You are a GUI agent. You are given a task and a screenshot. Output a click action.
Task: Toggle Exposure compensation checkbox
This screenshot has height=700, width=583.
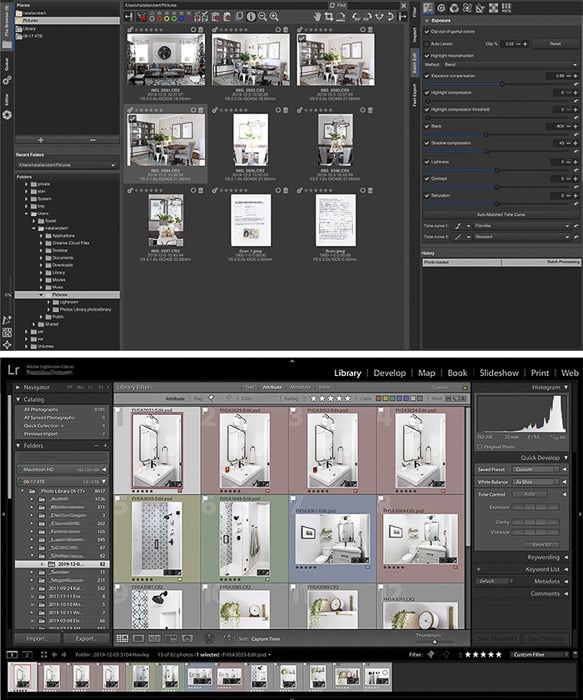[427, 76]
